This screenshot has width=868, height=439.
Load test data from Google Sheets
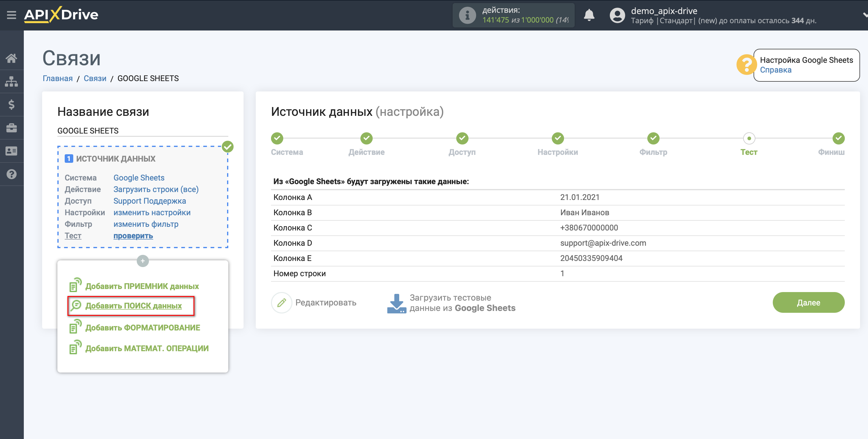462,303
